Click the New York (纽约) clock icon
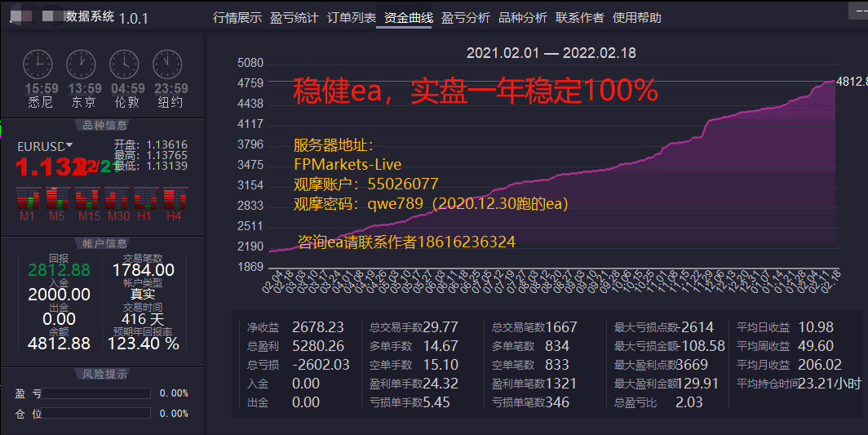Viewport: 868px width, 435px height. [167, 64]
